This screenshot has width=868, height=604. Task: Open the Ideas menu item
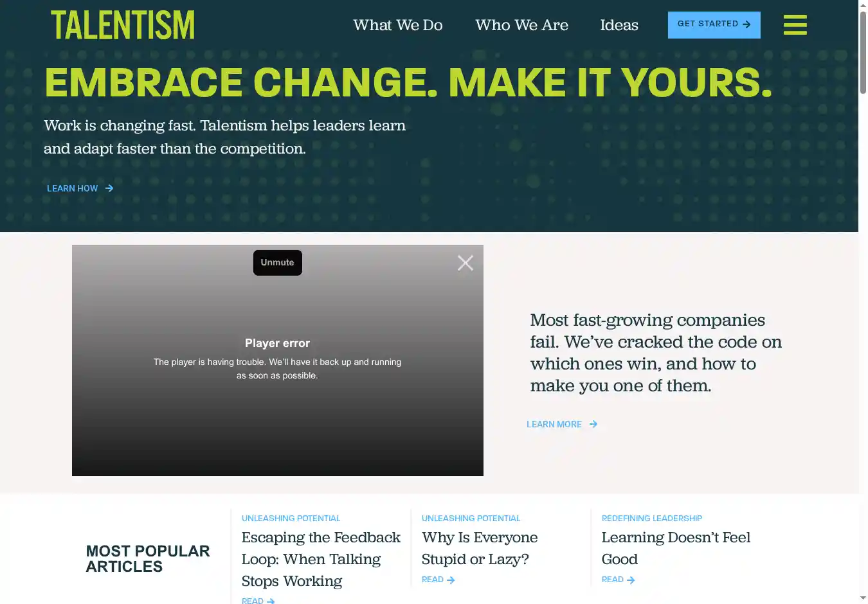coord(619,25)
